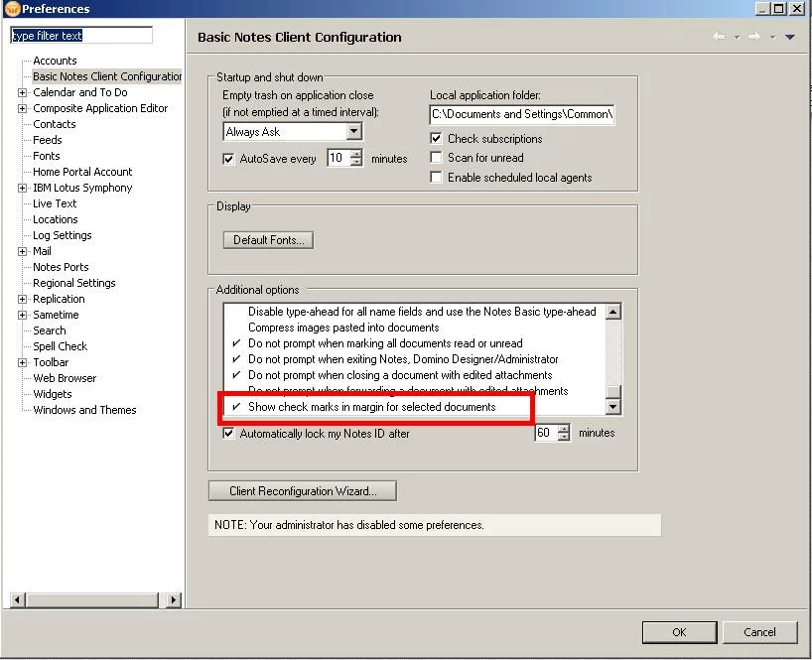Select Windows and Themes in the tree
The image size is (812, 660).
point(84,410)
